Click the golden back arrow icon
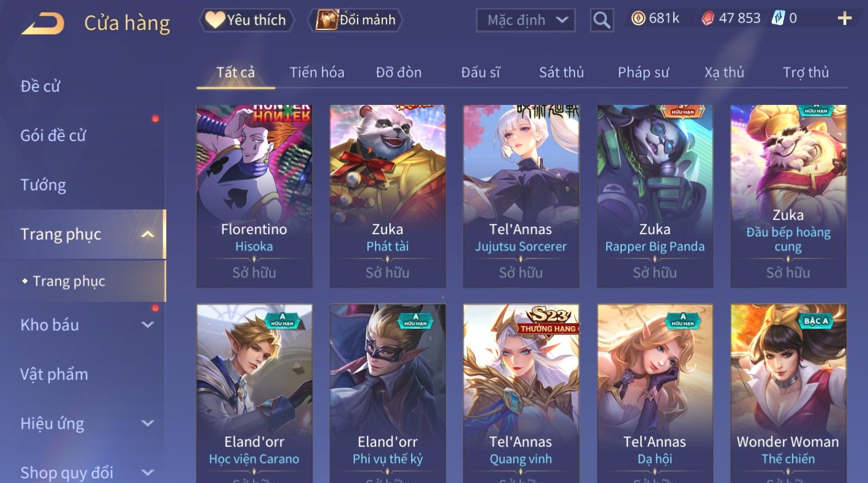This screenshot has height=483, width=868. pyautogui.click(x=43, y=24)
